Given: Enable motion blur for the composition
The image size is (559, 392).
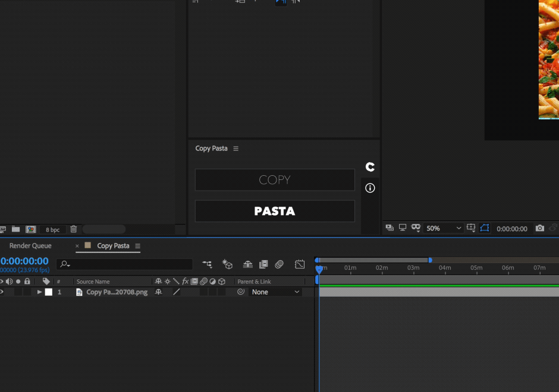Looking at the screenshot, I should point(279,264).
